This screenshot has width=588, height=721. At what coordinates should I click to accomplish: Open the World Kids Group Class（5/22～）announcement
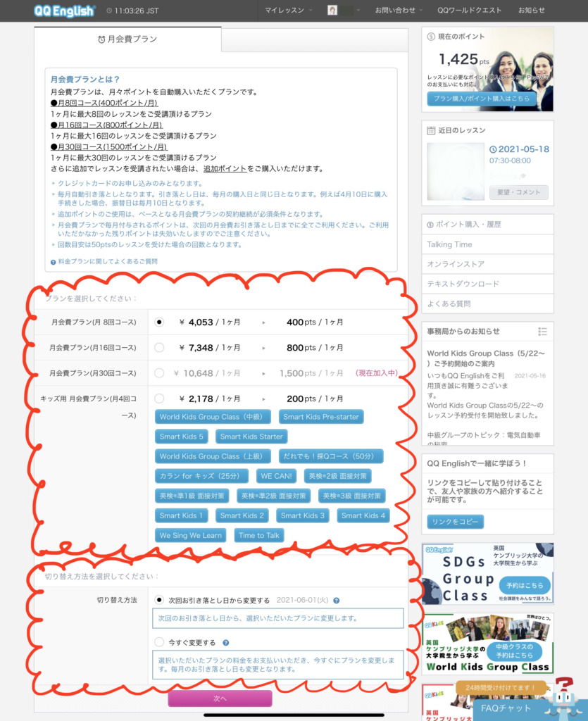pyautogui.click(x=486, y=358)
